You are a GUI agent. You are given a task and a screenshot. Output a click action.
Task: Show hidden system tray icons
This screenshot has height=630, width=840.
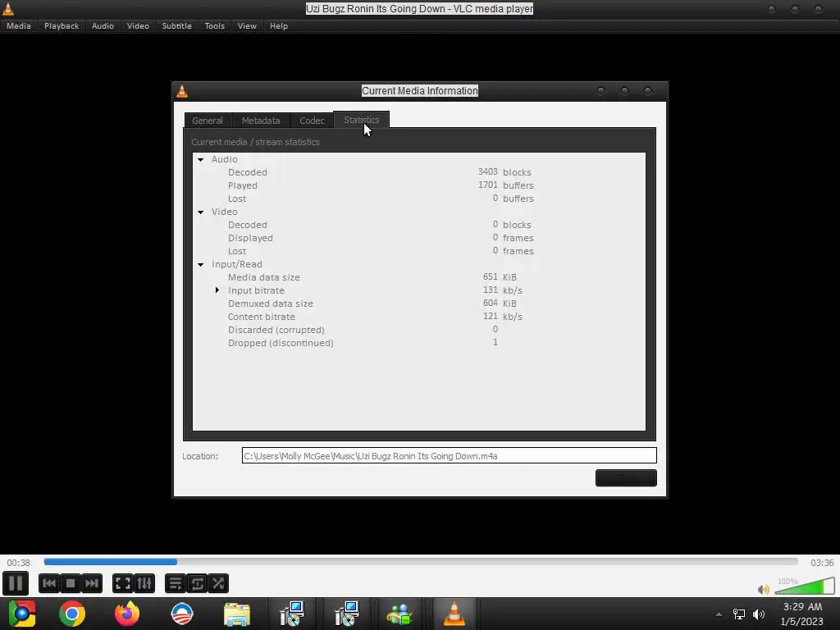719,614
